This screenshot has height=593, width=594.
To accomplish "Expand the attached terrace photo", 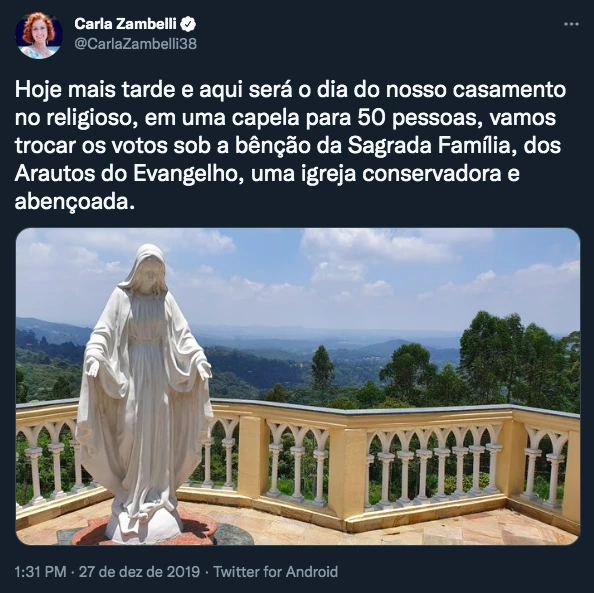I will [298, 386].
